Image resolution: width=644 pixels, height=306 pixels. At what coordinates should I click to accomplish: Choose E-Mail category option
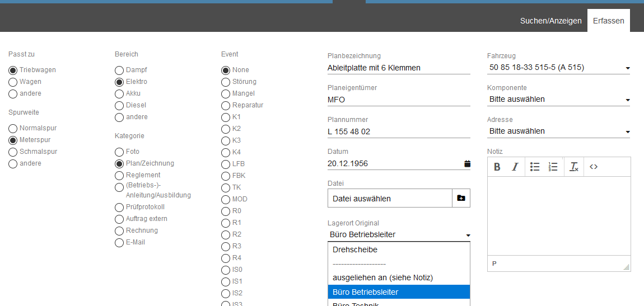119,242
